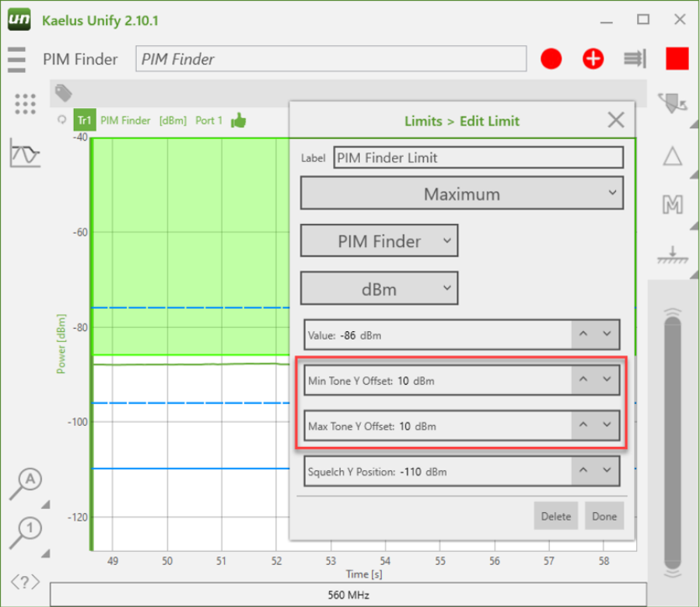Click the triangle delta marker icon
The height and width of the screenshot is (607, 700).
click(672, 156)
